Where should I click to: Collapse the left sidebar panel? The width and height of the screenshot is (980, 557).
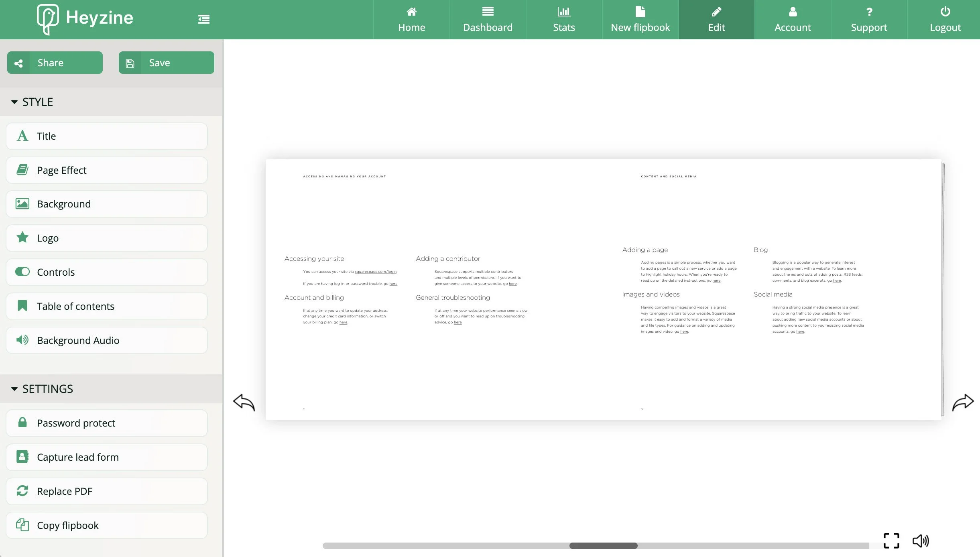pos(203,19)
